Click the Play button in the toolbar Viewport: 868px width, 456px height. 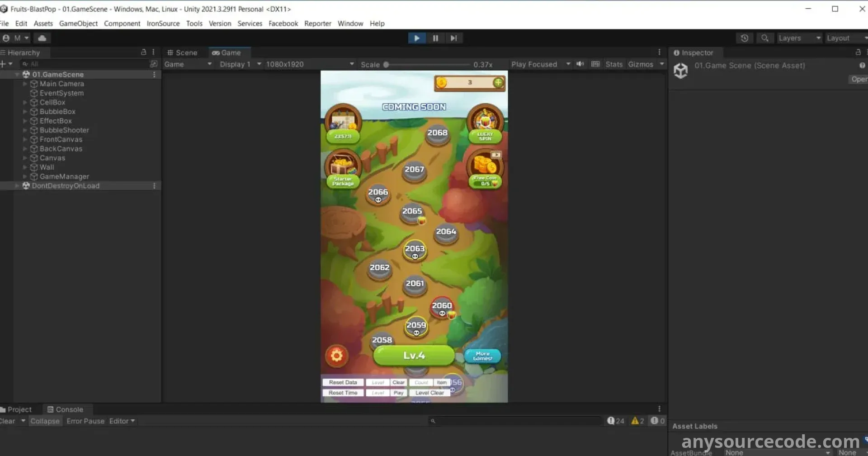[416, 38]
